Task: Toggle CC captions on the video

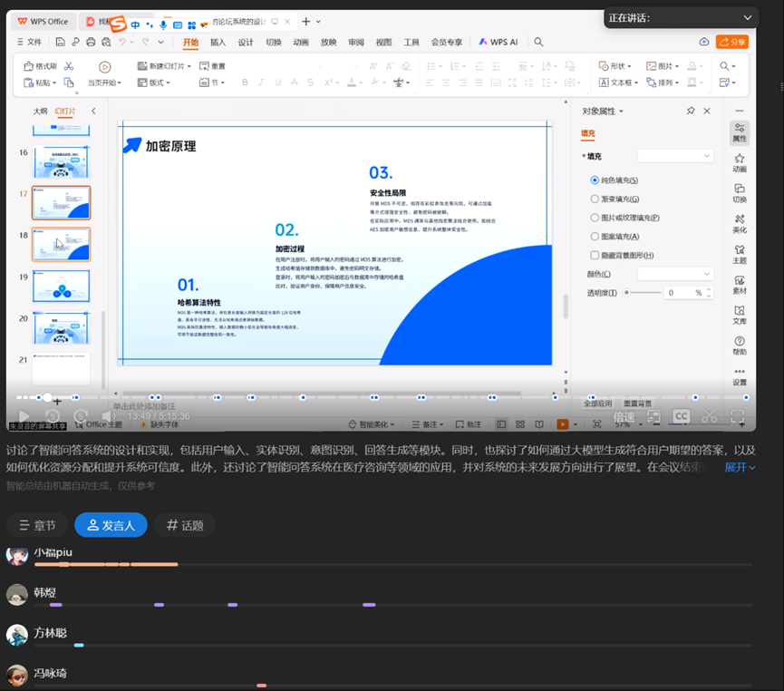Action: (x=681, y=416)
